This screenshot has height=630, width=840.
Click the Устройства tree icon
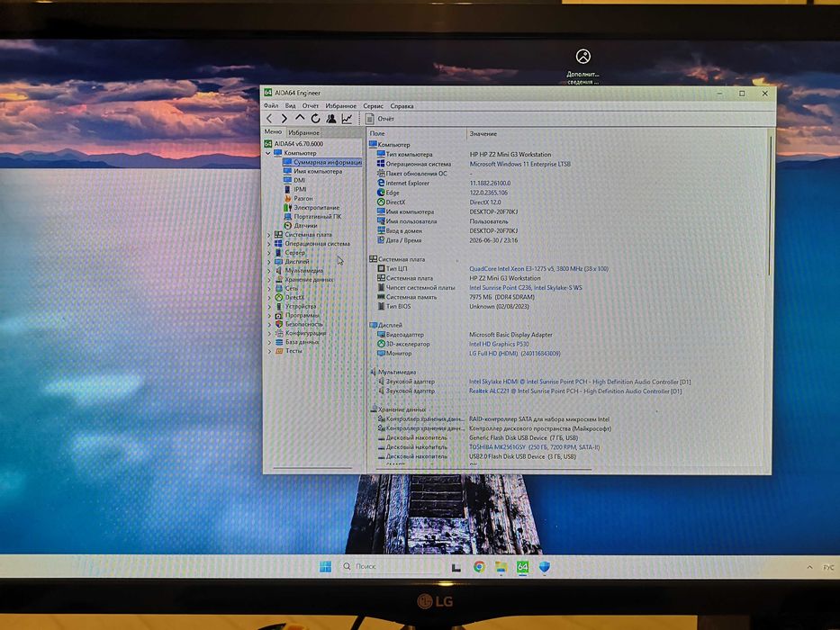[x=278, y=306]
